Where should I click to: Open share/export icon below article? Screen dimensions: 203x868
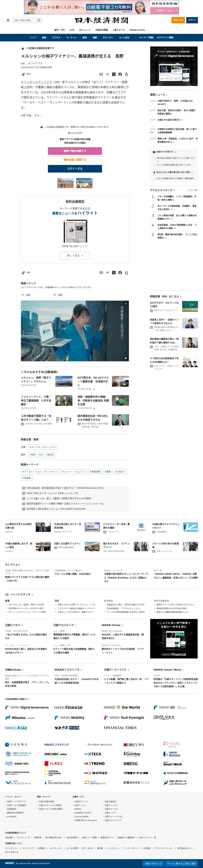pos(126,273)
